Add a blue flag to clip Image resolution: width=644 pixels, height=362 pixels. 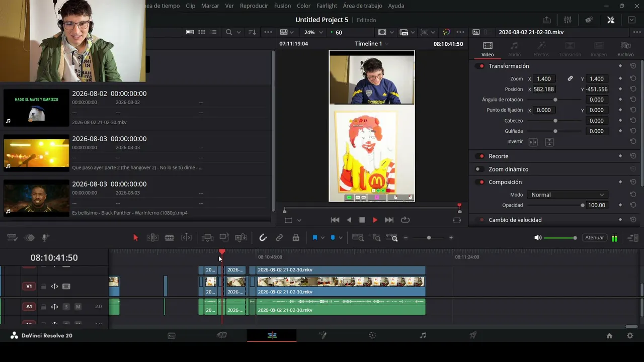315,238
